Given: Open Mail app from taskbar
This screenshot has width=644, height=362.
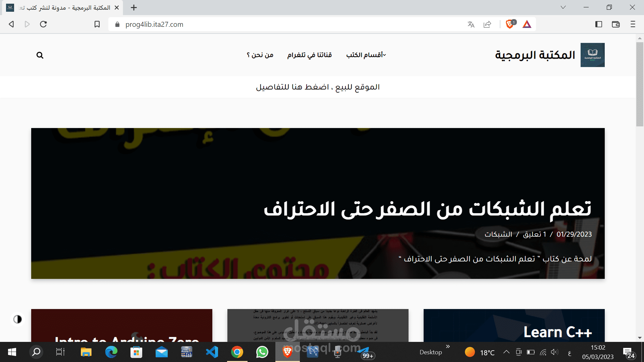Looking at the screenshot, I should pos(162,352).
